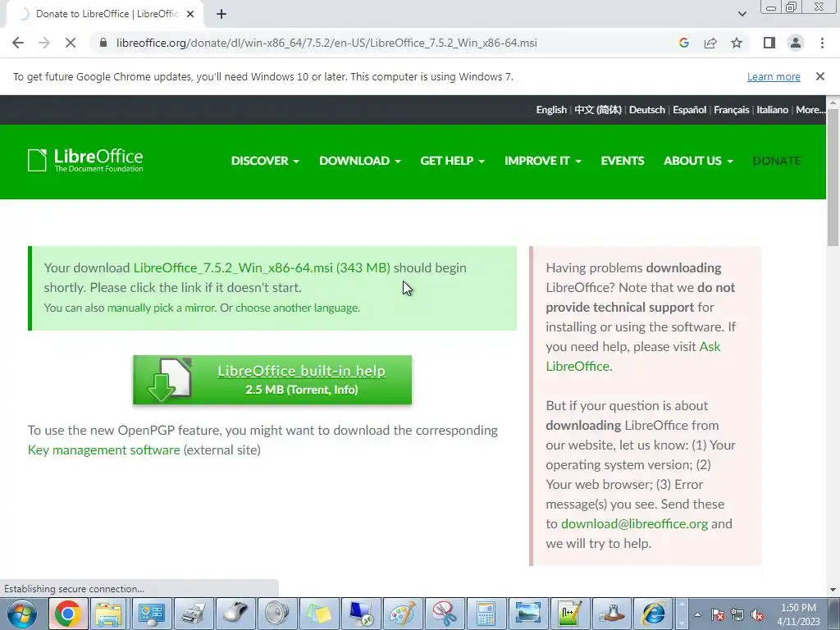Click the LibreOffice built-in help download button

pos(272,380)
